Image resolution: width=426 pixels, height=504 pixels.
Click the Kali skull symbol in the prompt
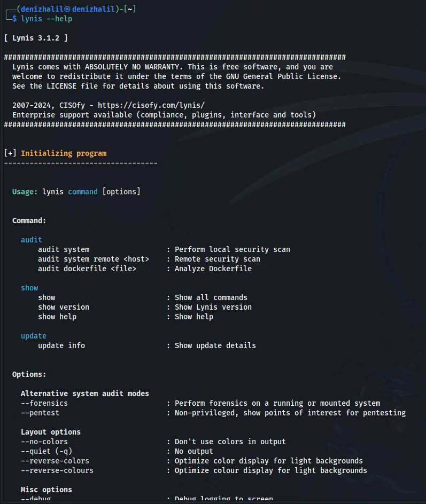click(67, 9)
